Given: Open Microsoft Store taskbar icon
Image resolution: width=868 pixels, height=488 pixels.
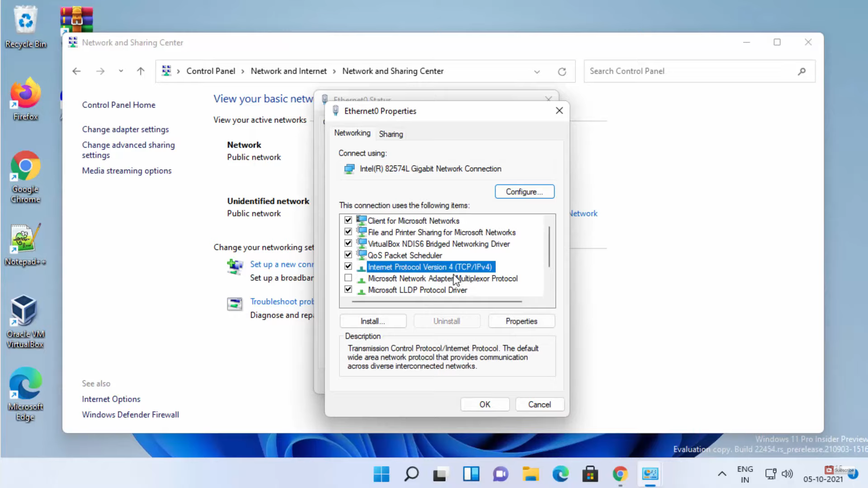Looking at the screenshot, I should click(x=590, y=474).
